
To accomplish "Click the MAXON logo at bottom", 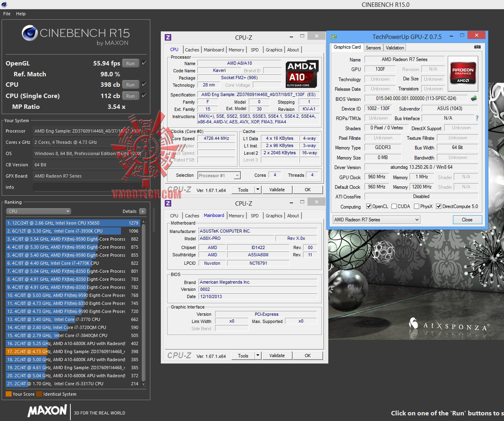I will pos(47,411).
